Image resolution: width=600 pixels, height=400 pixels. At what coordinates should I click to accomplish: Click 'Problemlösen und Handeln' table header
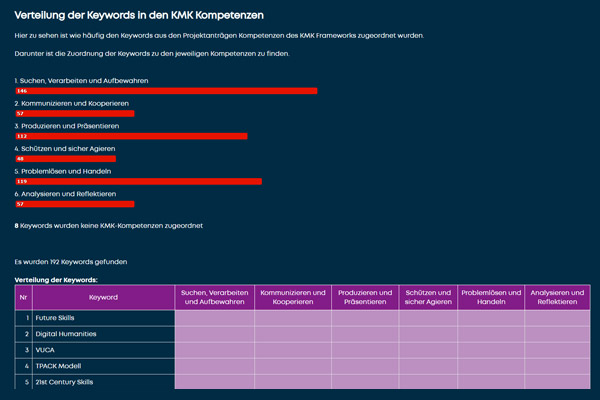click(491, 297)
